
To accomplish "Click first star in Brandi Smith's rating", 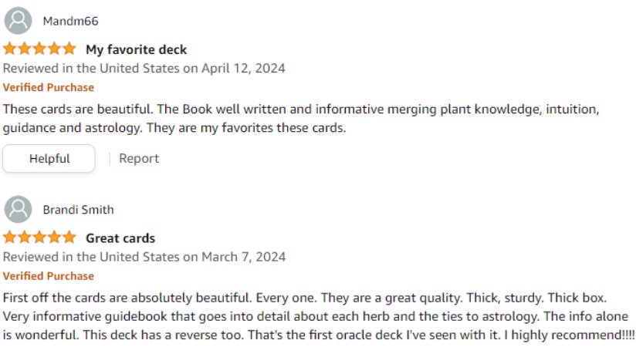I will (x=10, y=238).
